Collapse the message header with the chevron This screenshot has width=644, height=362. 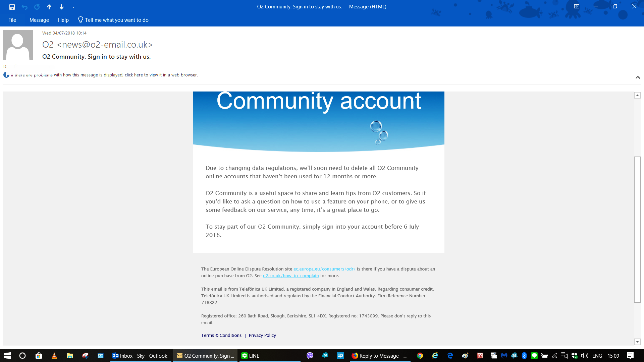pos(638,77)
